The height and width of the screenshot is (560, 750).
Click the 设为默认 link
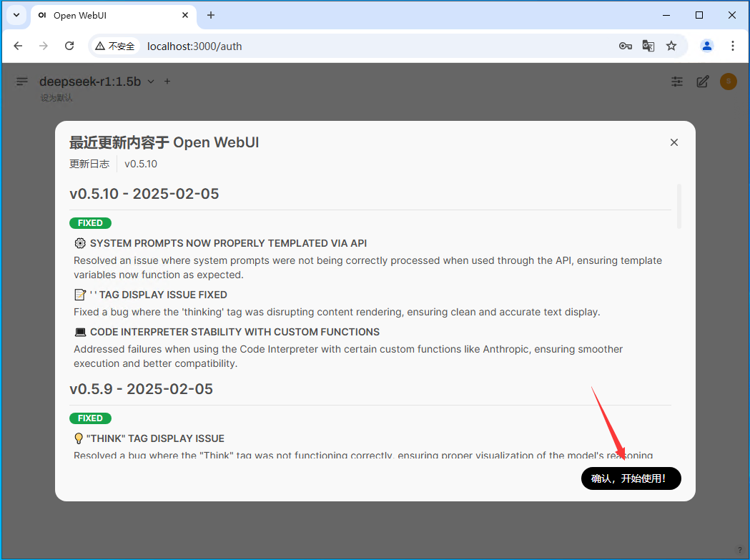56,98
